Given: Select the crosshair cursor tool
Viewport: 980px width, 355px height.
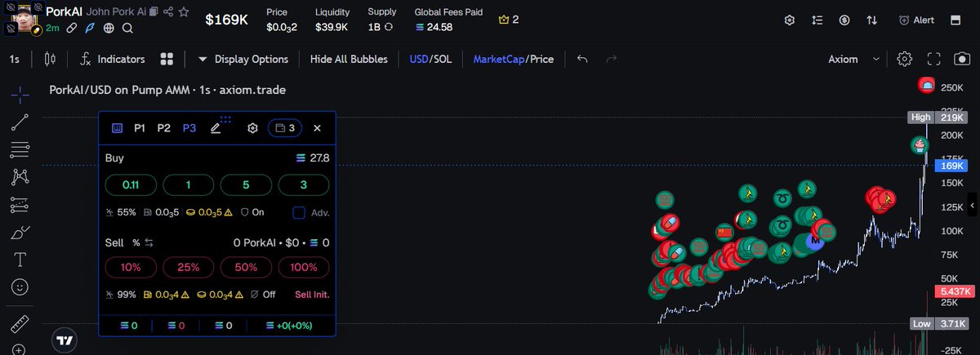Looking at the screenshot, I should pos(21,94).
